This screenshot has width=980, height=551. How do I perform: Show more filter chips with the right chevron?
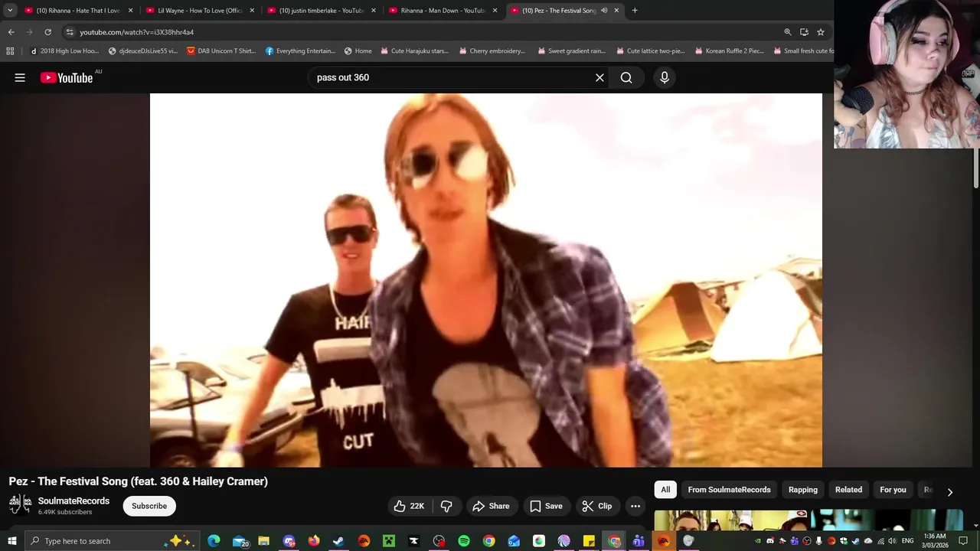tap(950, 492)
